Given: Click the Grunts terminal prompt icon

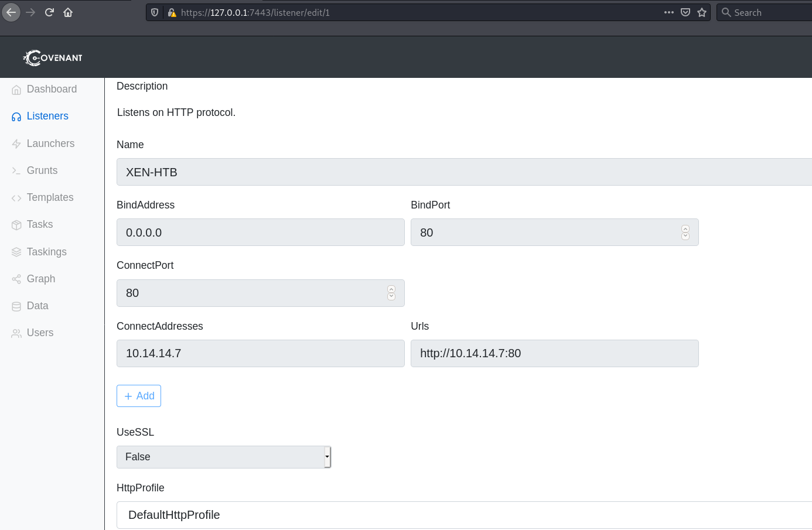Looking at the screenshot, I should [x=16, y=171].
